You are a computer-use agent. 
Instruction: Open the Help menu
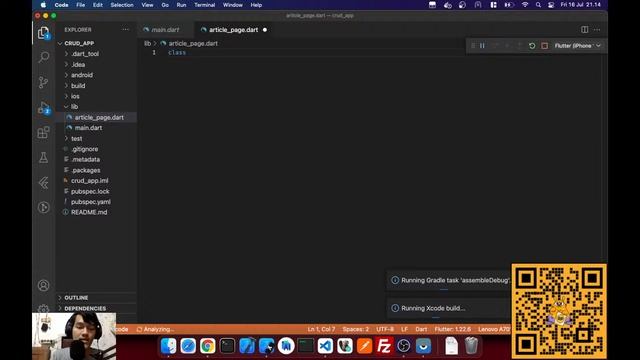click(256, 5)
